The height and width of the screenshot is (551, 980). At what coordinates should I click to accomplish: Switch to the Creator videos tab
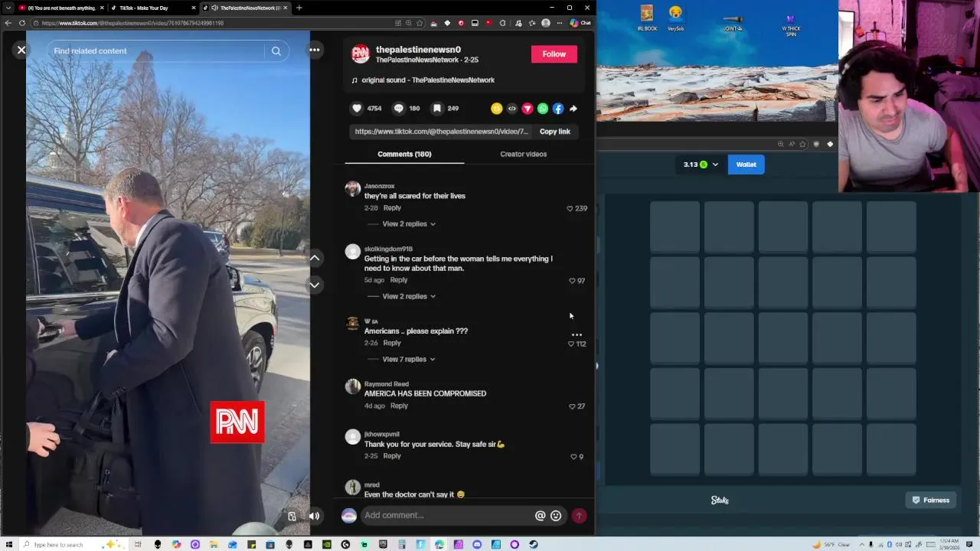pyautogui.click(x=524, y=154)
